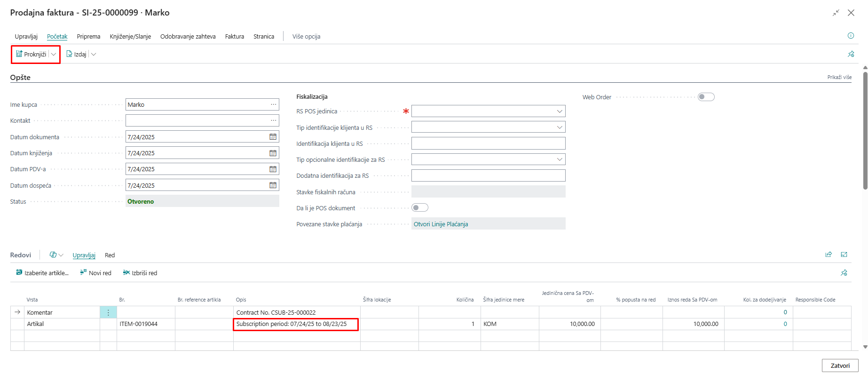Viewport: 868px width, 381px height.
Task: Click the Zatvori button
Action: (840, 365)
